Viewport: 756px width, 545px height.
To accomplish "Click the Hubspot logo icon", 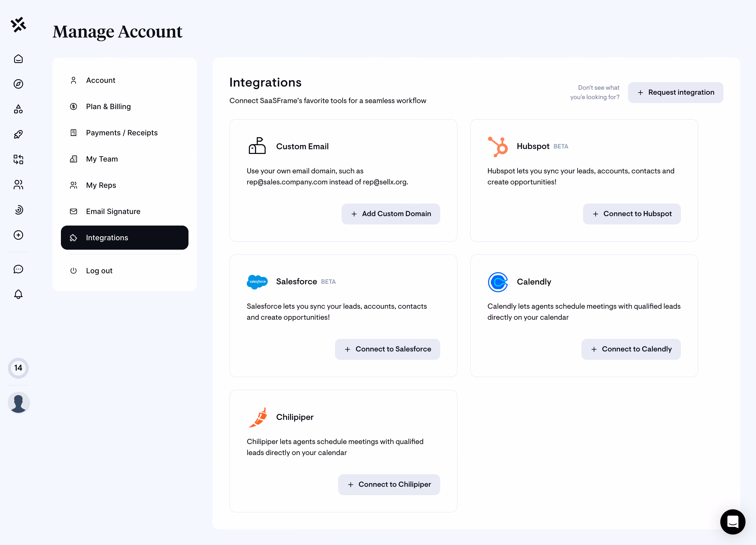I will coord(498,147).
